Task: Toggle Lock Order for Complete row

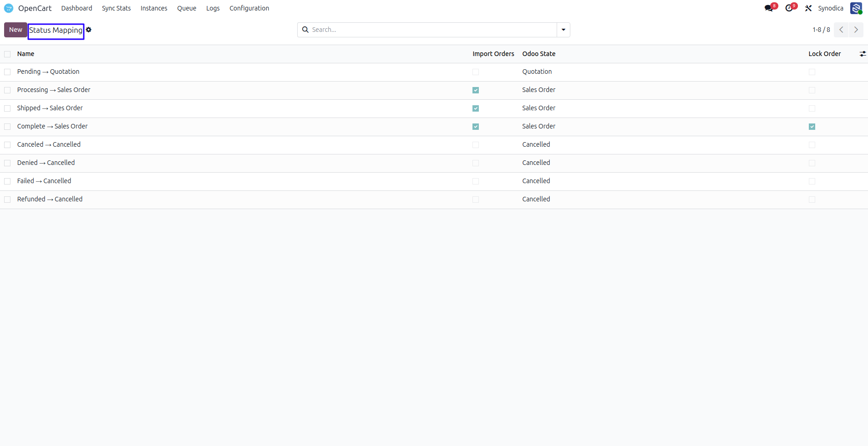Action: pos(812,127)
